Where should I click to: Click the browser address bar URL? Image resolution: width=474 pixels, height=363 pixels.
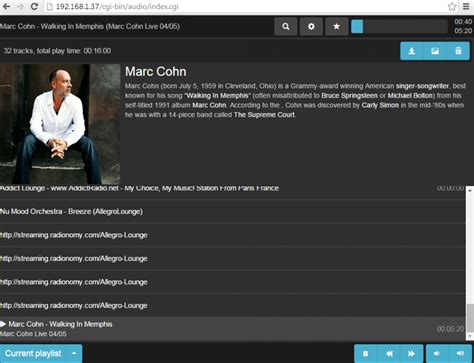coord(117,7)
